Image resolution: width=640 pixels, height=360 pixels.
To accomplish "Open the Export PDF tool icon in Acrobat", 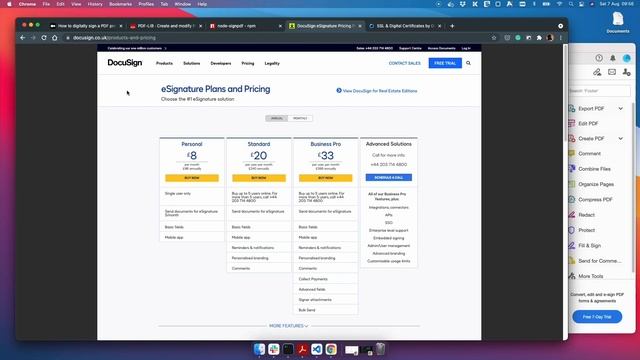I will pyautogui.click(x=572, y=109).
